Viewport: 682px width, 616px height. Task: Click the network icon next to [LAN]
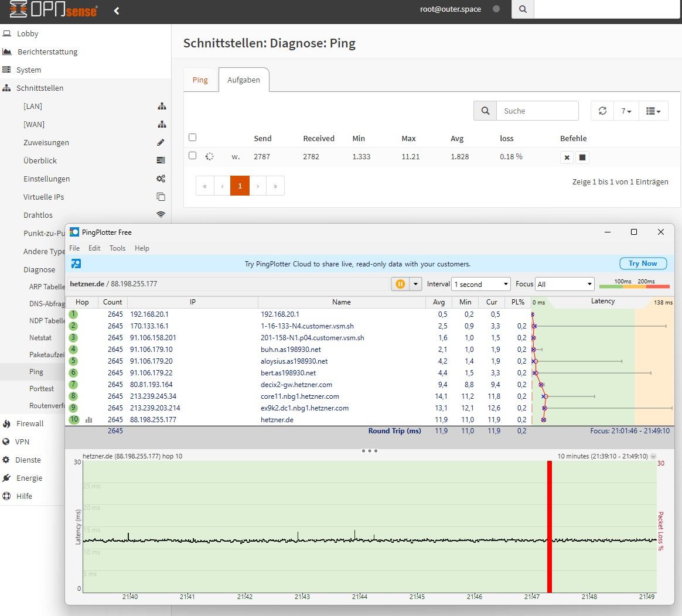[162, 106]
